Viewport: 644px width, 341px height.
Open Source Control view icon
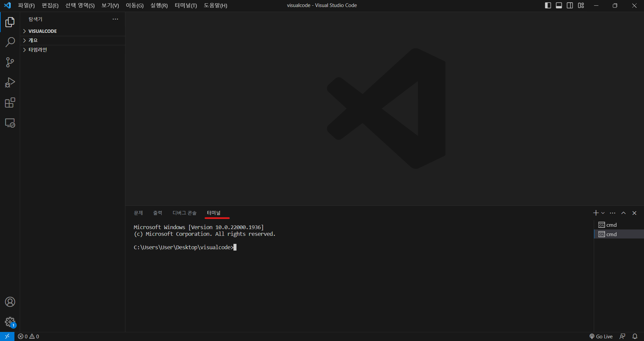(10, 62)
